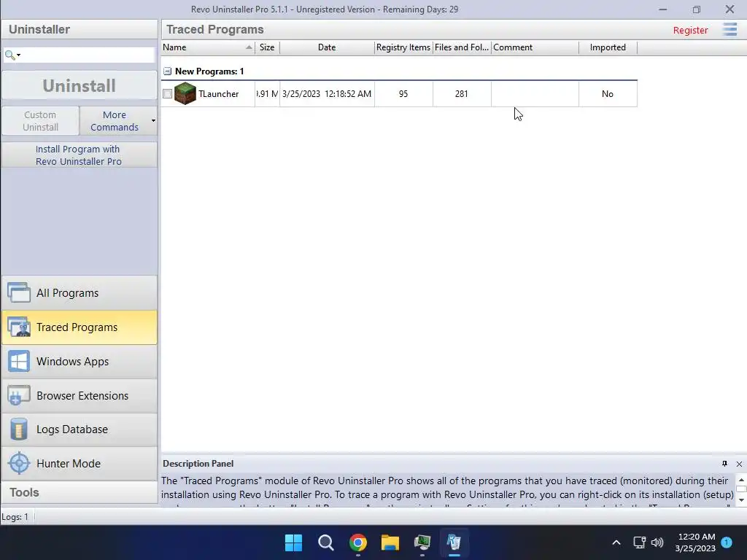Click the TLauncher grass block icon

(x=185, y=93)
